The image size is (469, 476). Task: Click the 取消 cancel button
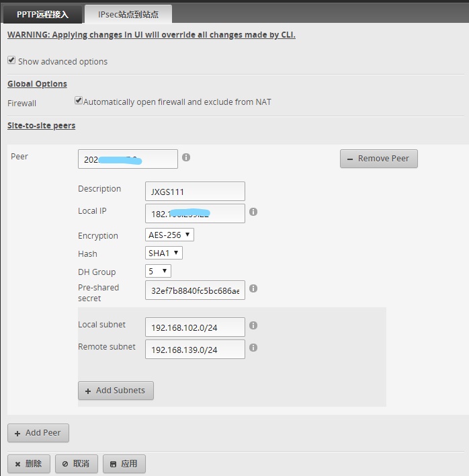[77, 464]
